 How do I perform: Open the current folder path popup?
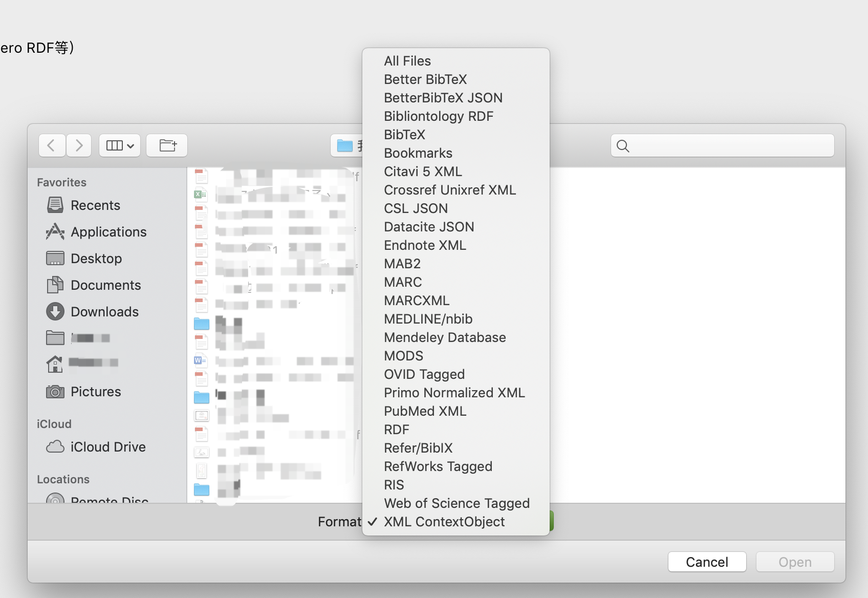[x=347, y=145]
